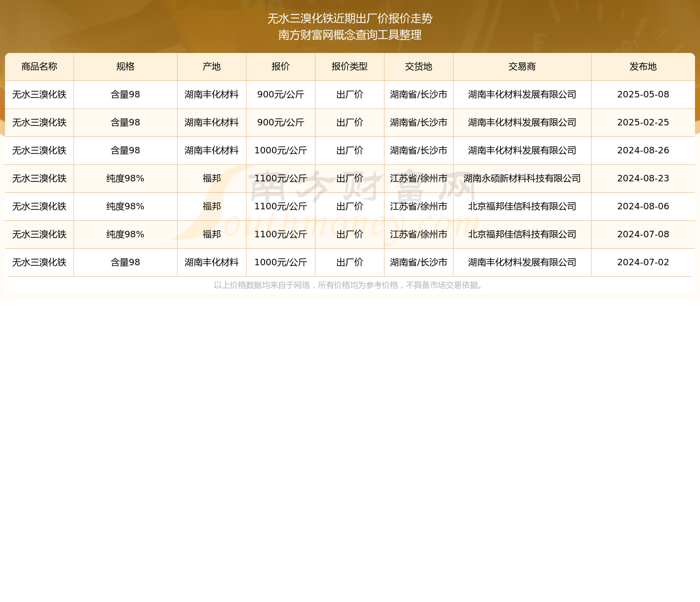Click 湖南丰化材料发展有限公司 in the 2025-05-08 row
The height and width of the screenshot is (602, 700).
pyautogui.click(x=522, y=94)
